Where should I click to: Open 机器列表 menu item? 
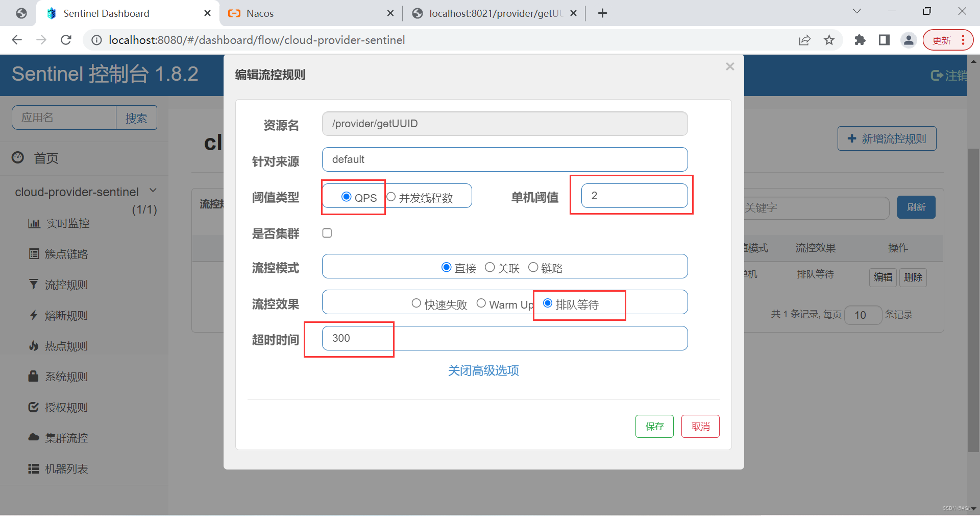point(58,468)
